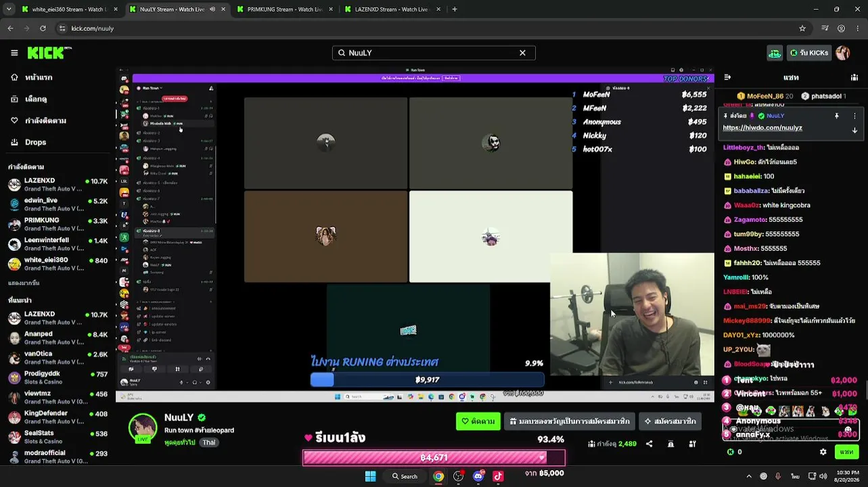Open viewtmz recommended channel
868x487 pixels.
pyautogui.click(x=58, y=397)
